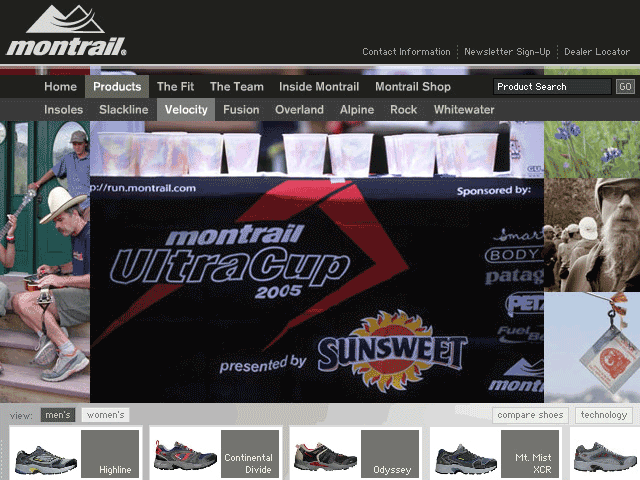The width and height of the screenshot is (640, 480).
Task: Visit the Montrail Shop
Action: click(413, 87)
